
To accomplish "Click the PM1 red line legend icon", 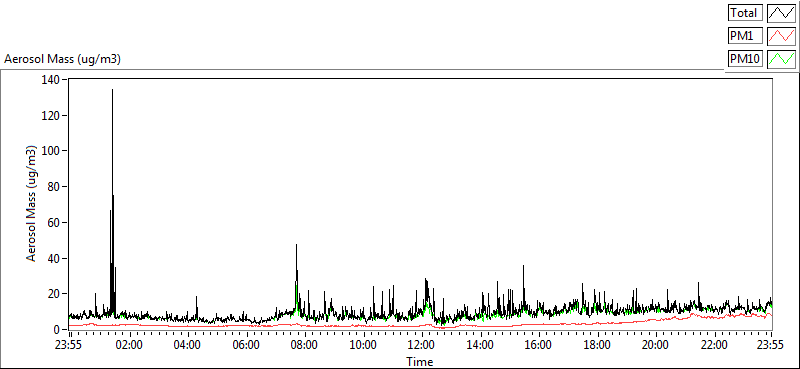I will [781, 36].
